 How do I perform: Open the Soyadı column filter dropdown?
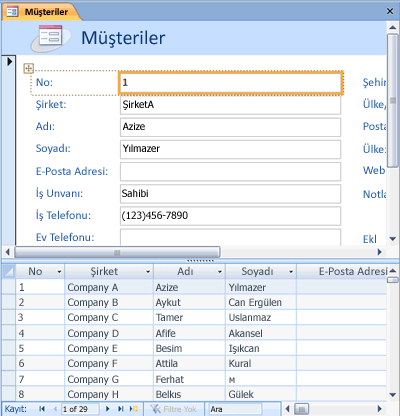pyautogui.click(x=291, y=272)
